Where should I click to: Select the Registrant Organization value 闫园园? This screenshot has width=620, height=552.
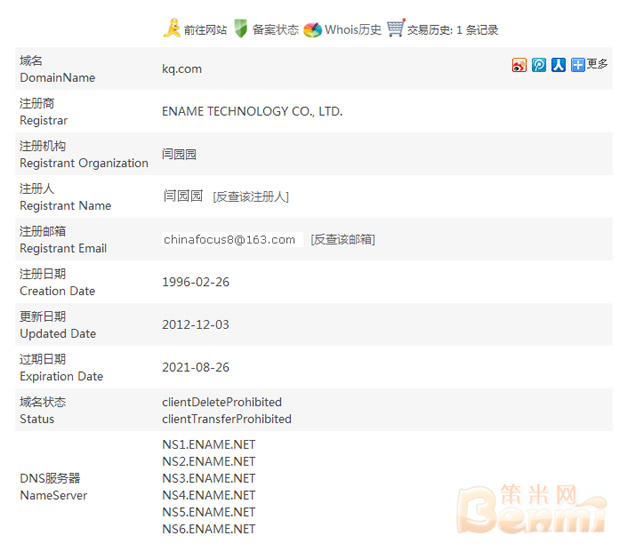click(x=179, y=154)
